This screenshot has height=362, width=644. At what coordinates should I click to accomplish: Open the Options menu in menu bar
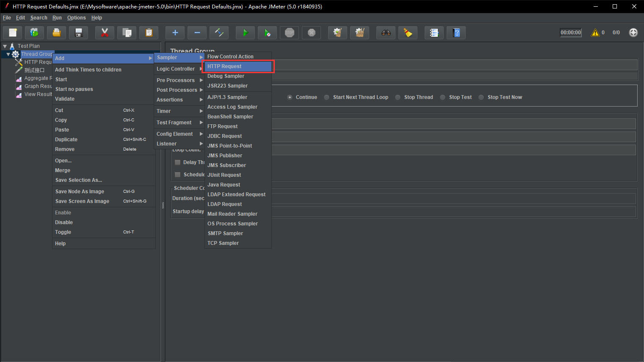[x=76, y=18]
